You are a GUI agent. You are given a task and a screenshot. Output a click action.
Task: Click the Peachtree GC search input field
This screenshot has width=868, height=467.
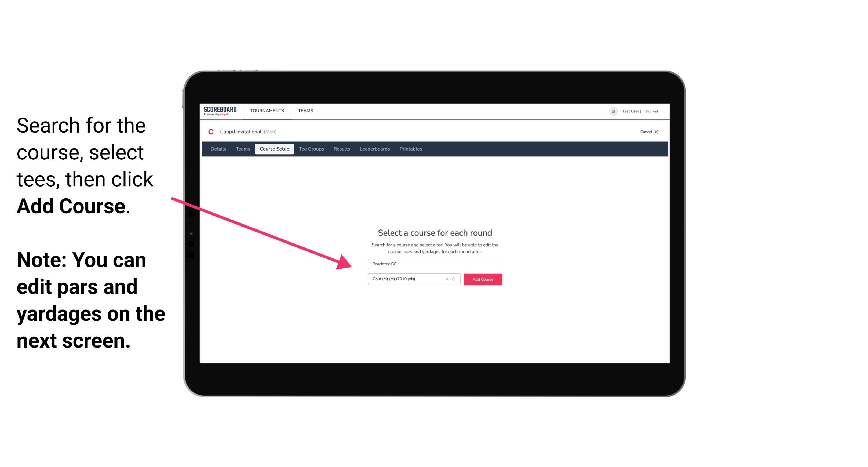click(434, 264)
